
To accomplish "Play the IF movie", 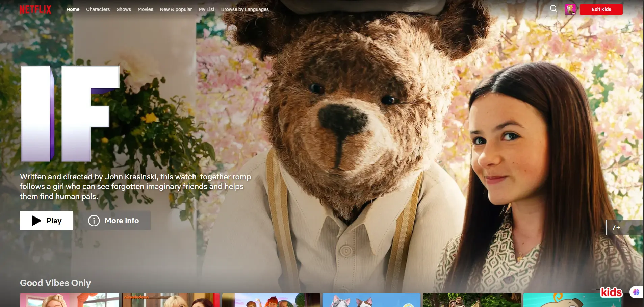I will (x=47, y=221).
